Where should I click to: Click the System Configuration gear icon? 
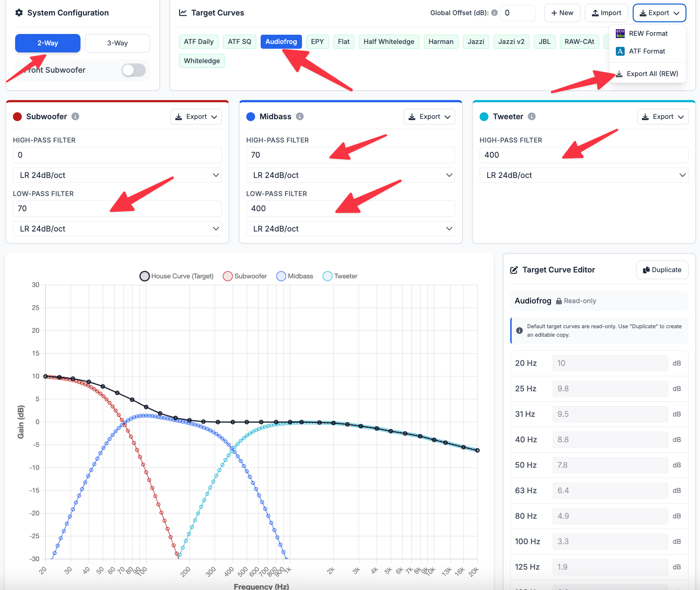coord(19,13)
